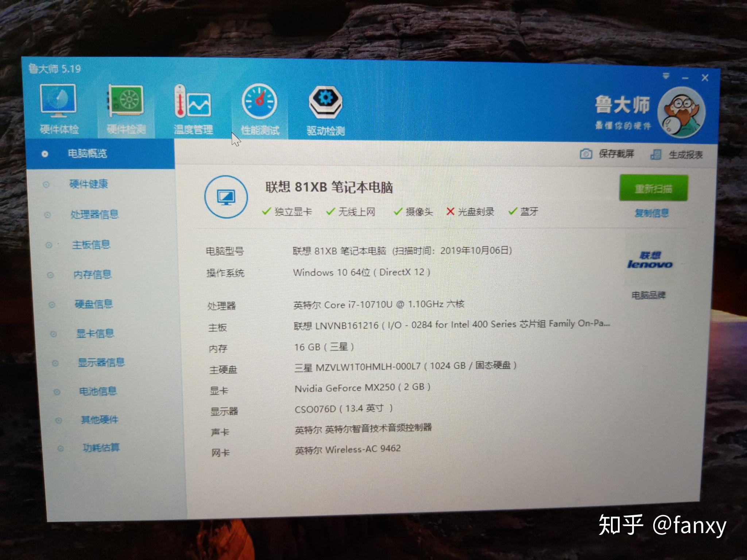Expand the 电脑概览 radio indicator
The image size is (747, 560).
(x=44, y=154)
